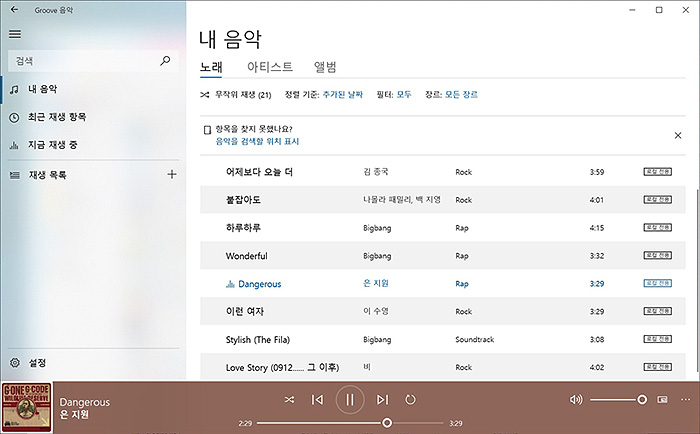The image size is (700, 434).
Task: Switch to the 아티스트 tab
Action: (x=270, y=67)
